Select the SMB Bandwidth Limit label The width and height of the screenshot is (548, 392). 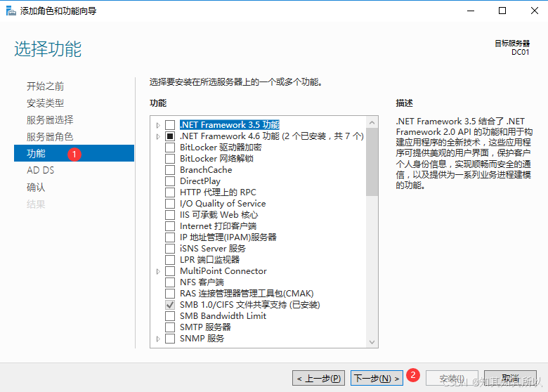coord(223,316)
